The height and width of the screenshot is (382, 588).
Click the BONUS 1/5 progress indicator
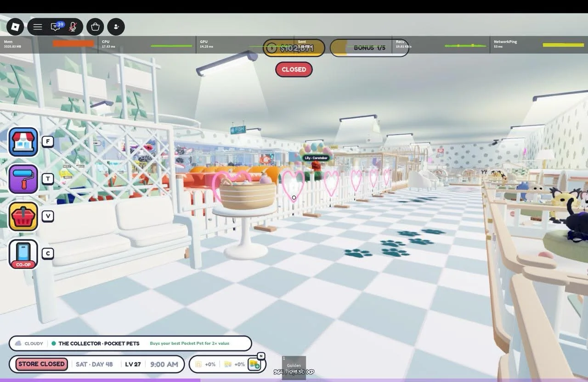(x=369, y=48)
